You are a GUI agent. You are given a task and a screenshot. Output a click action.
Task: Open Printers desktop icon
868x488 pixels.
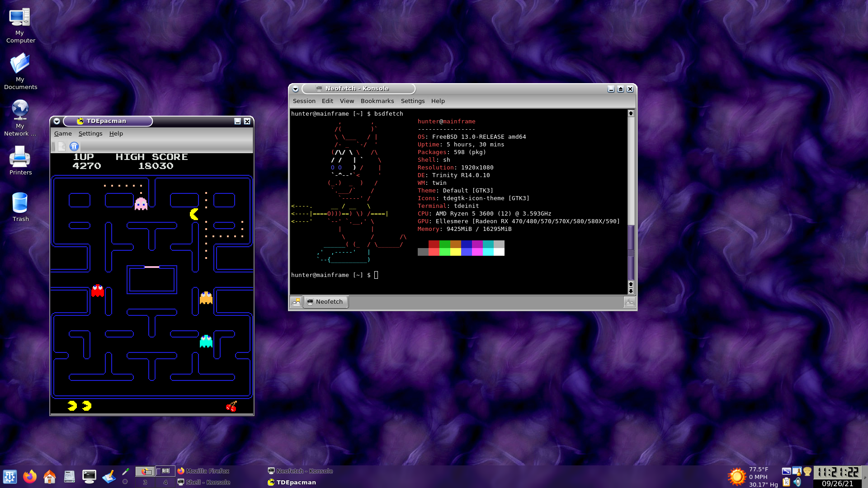(x=20, y=160)
